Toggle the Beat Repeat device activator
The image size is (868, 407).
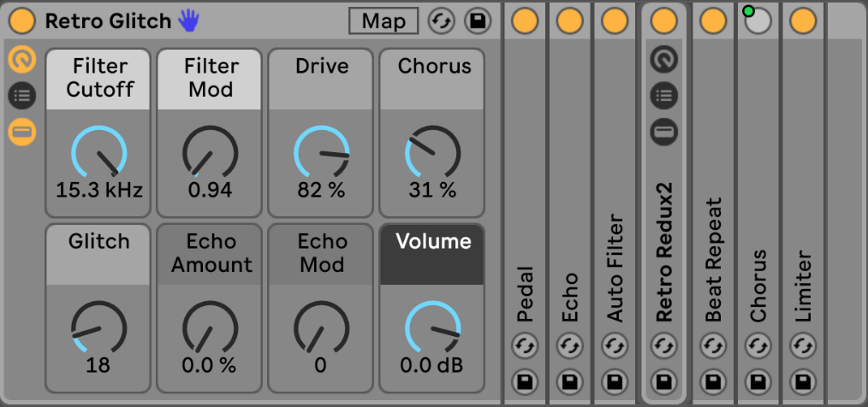coord(713,21)
